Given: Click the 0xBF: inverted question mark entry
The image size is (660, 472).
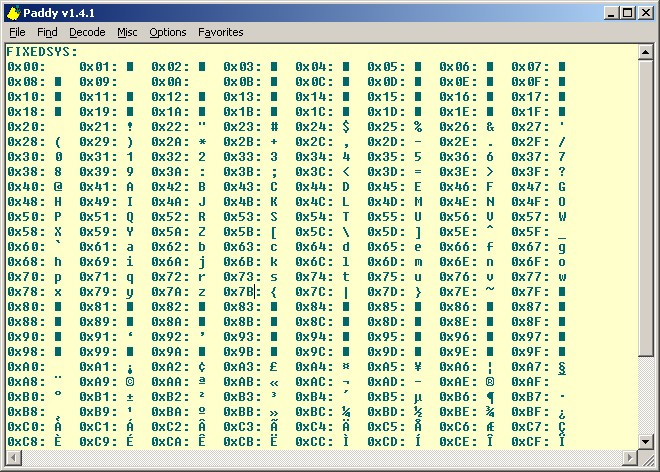Looking at the screenshot, I should coord(539,412).
